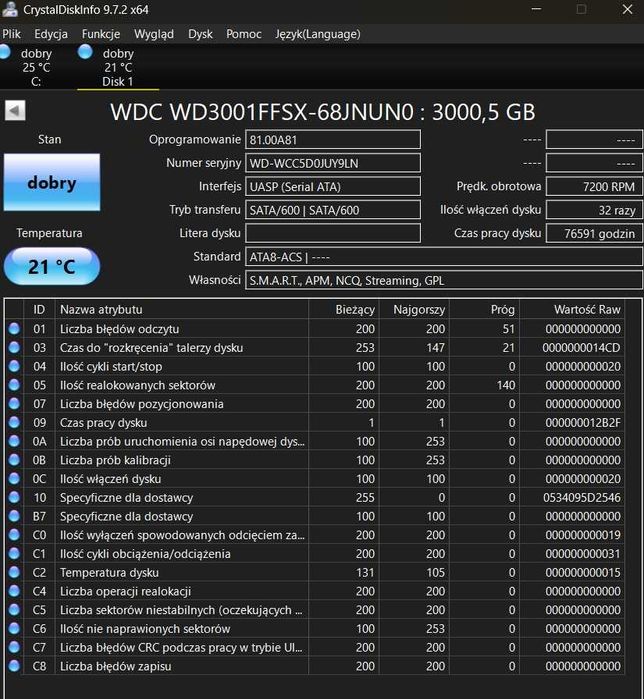
Task: Click the Własności features field
Action: 443,280
